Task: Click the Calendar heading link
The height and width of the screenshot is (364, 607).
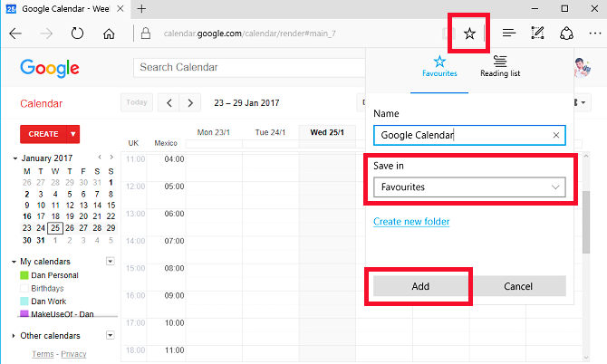Action: click(42, 103)
